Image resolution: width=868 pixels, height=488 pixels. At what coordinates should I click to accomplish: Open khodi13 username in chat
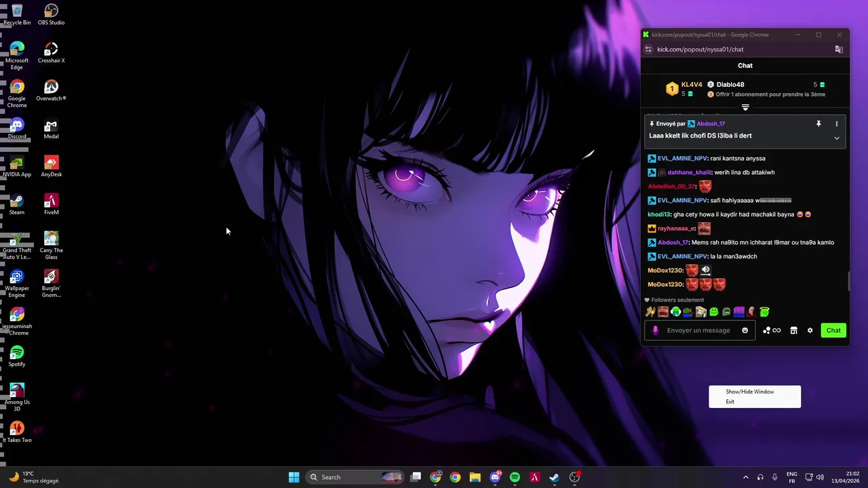point(658,214)
